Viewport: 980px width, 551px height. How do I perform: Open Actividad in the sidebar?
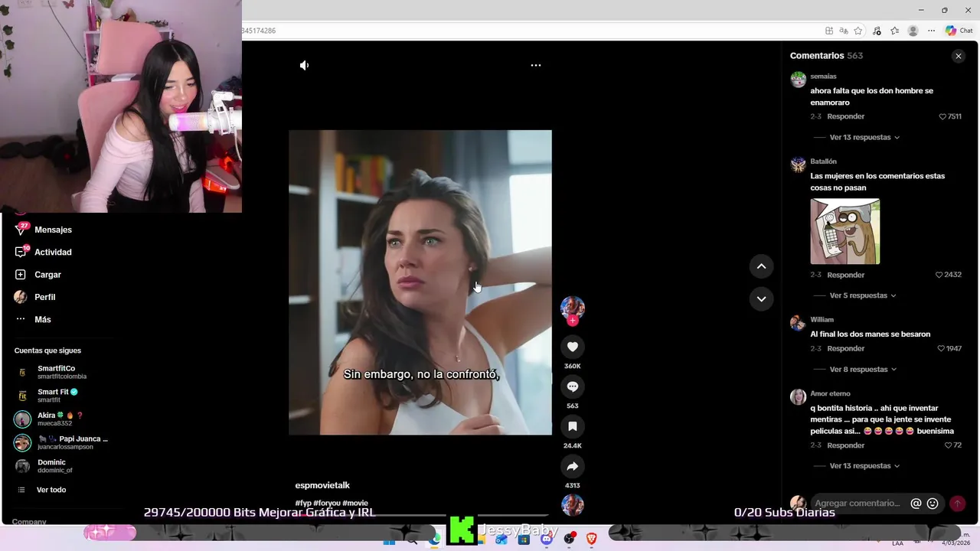pos(53,252)
